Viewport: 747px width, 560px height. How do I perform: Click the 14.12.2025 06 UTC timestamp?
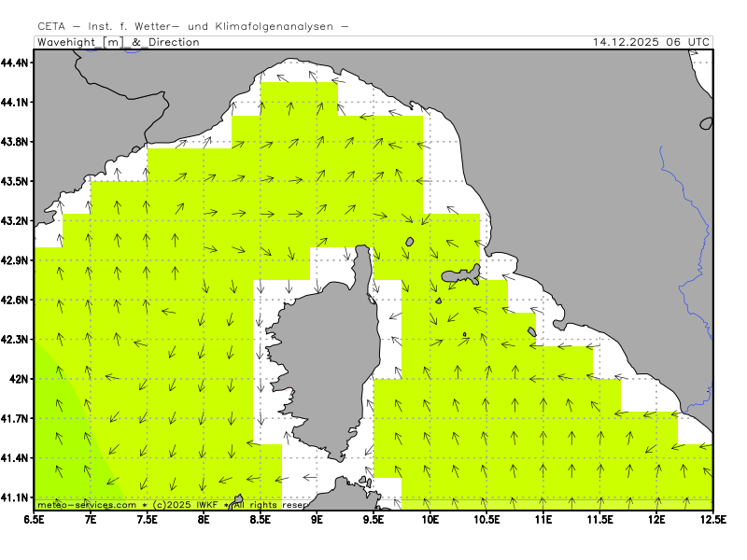651,42
